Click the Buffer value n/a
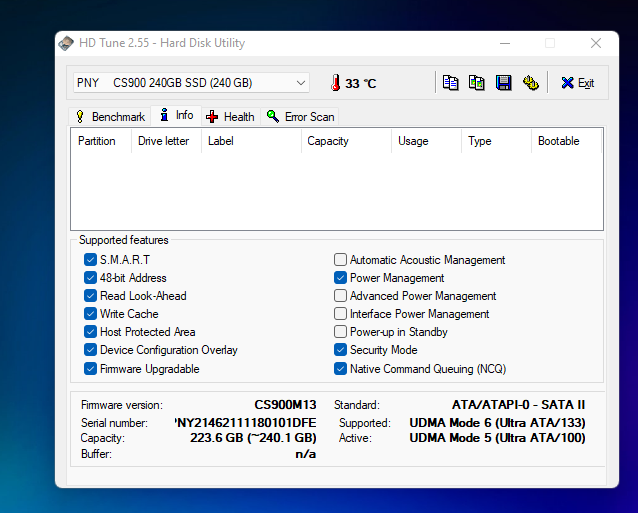 (x=306, y=454)
